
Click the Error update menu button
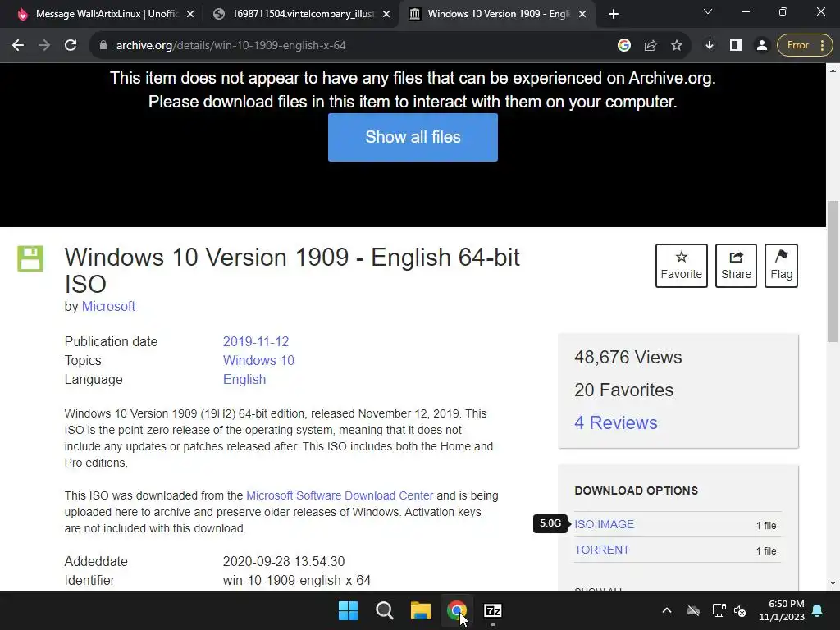pos(805,46)
